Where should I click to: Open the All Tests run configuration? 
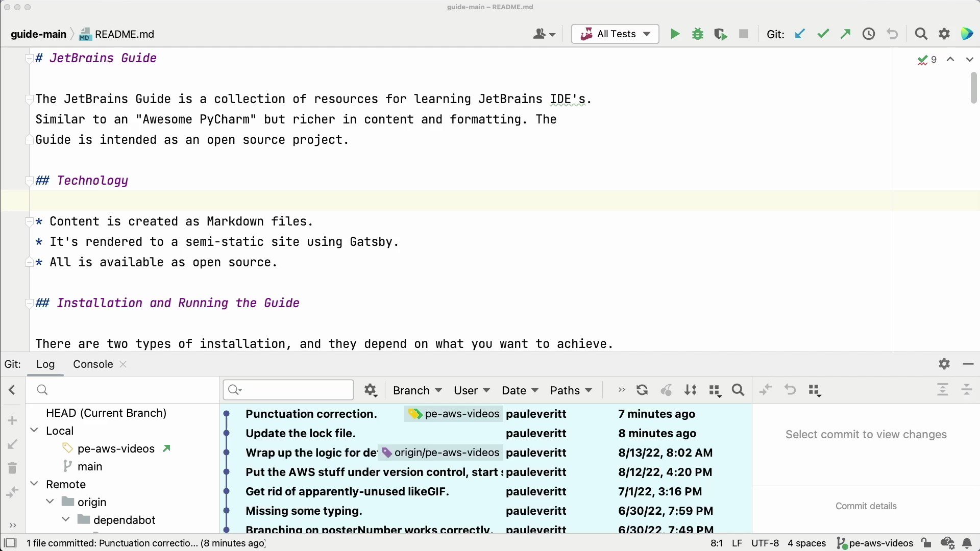[x=615, y=34]
